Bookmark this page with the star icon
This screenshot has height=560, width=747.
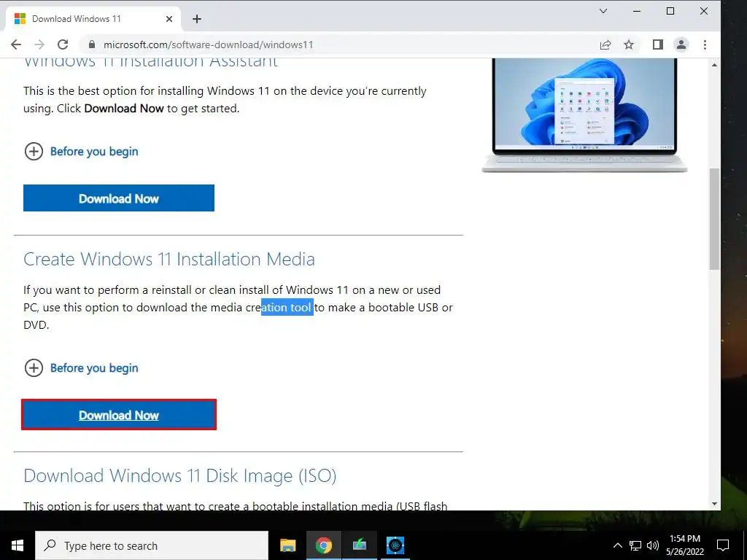pos(629,44)
